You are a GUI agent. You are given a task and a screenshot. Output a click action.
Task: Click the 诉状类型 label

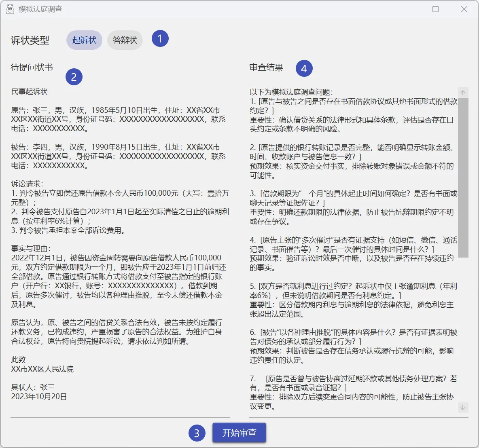pos(30,40)
